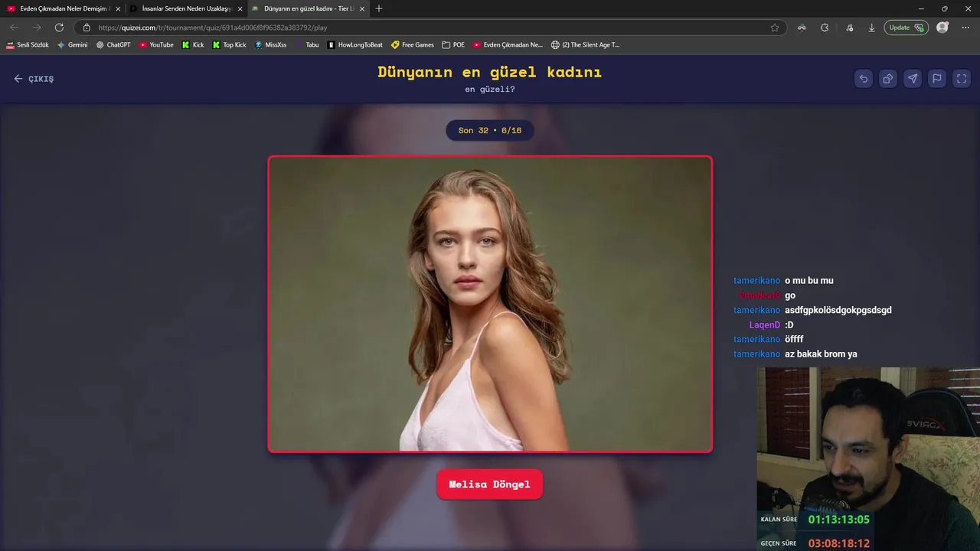Close the Dünyanın en güzel kadını tab
980x551 pixels.
362,8
